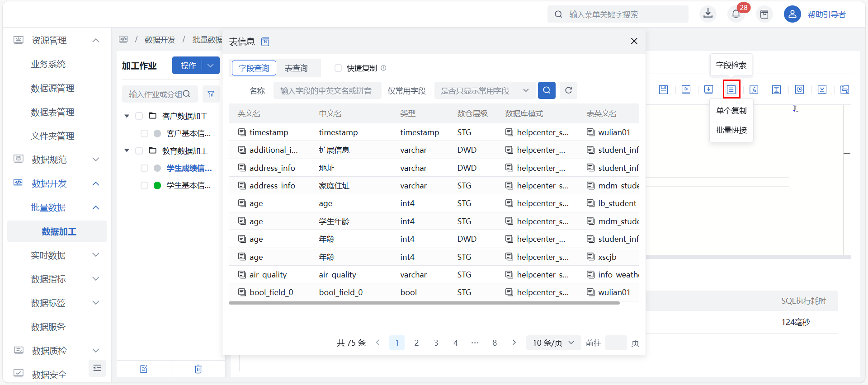Click the hourglass icon in editor toolbar

pos(776,89)
